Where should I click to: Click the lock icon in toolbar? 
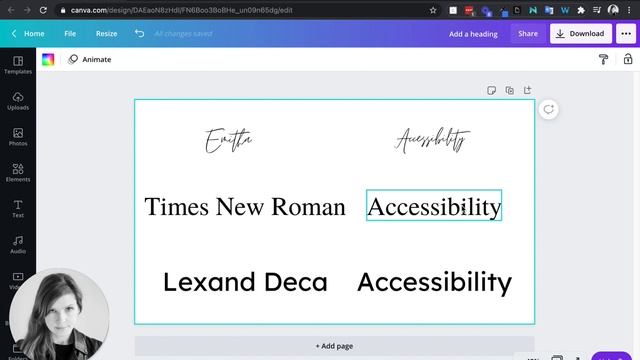pyautogui.click(x=628, y=59)
